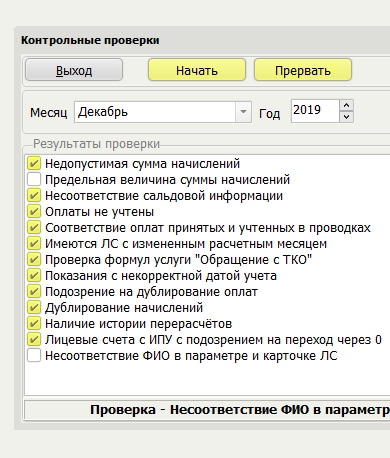Click the Месяц label
This screenshot has height=458, width=390.
49,113
